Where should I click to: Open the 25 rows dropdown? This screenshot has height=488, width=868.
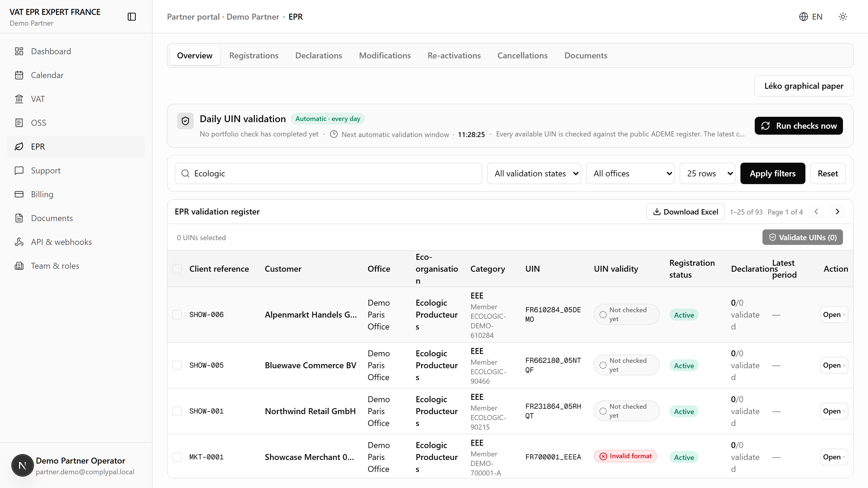click(707, 173)
